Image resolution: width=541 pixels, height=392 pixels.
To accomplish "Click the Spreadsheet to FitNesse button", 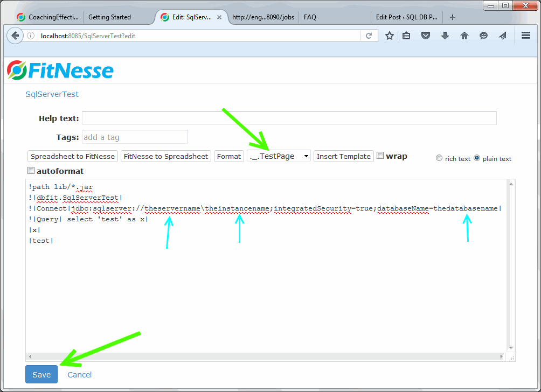I will click(x=73, y=156).
